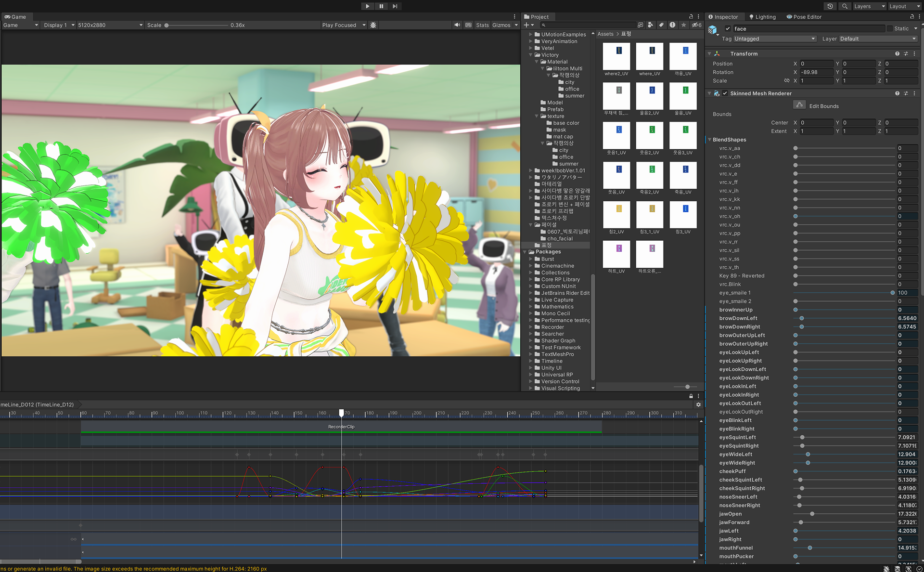Image resolution: width=924 pixels, height=572 pixels.
Task: Select the 하트_UV asset thumbnail
Action: [616, 254]
